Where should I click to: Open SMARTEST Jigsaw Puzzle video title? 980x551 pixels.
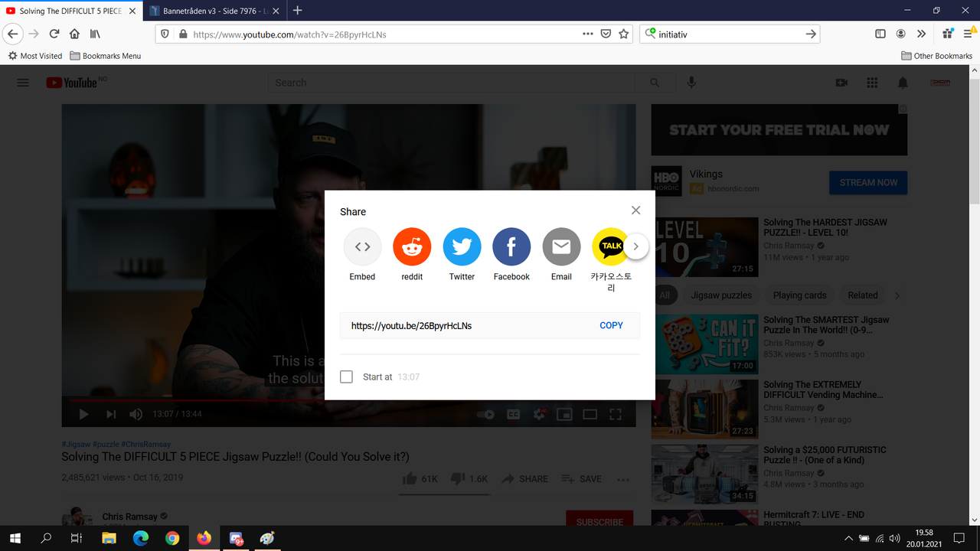coord(826,325)
